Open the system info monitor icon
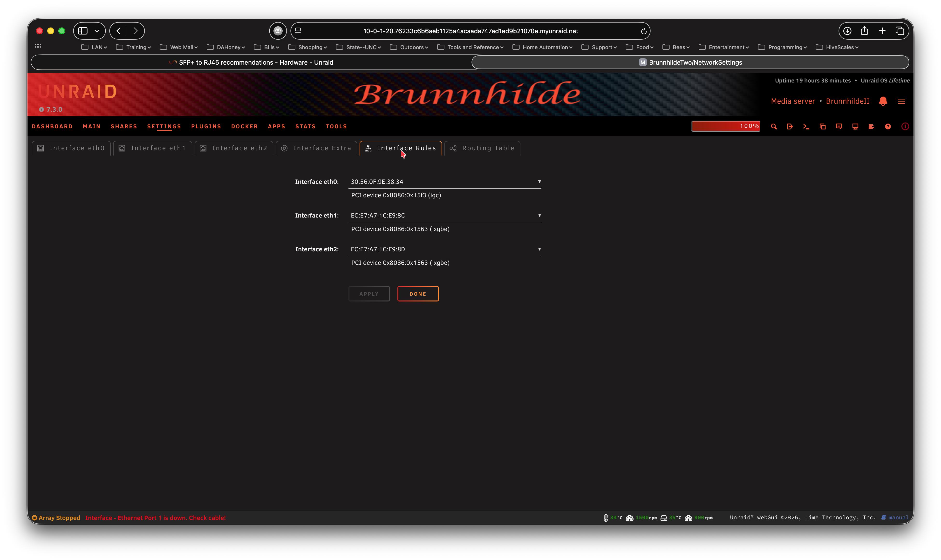This screenshot has width=941, height=560. (x=855, y=126)
